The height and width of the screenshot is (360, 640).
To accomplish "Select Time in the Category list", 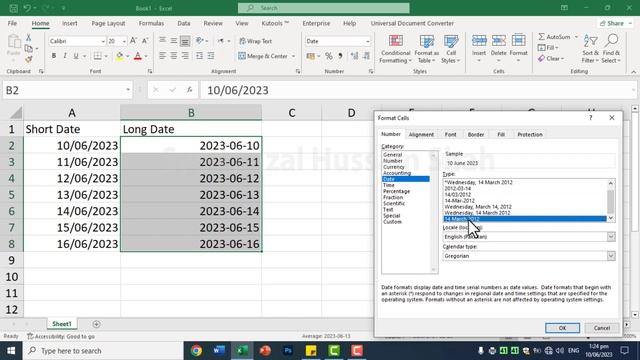I will tap(389, 185).
